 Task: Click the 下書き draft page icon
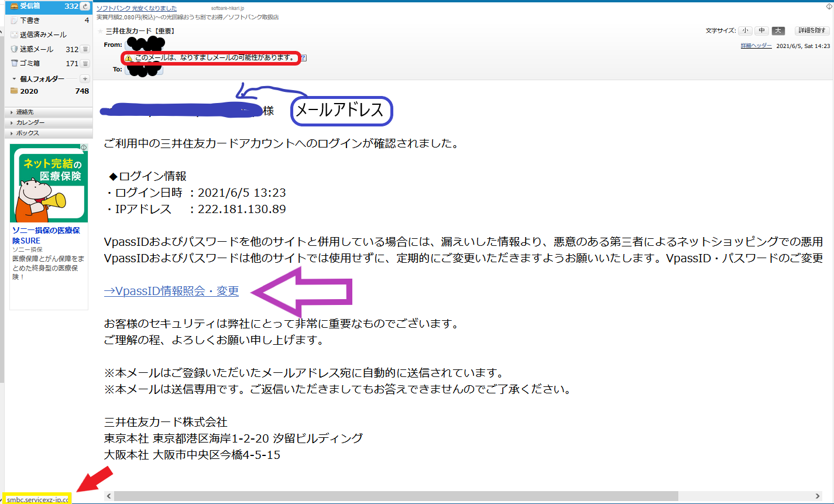(x=15, y=20)
